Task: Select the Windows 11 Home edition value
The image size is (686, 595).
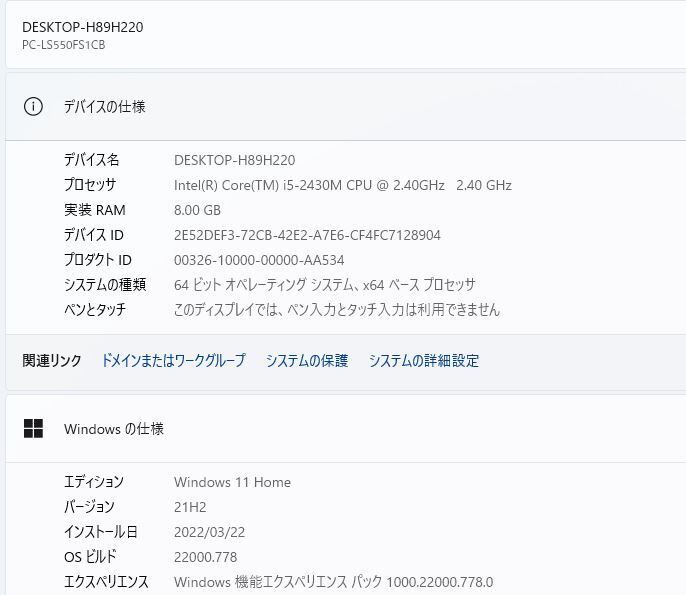Action: (232, 482)
